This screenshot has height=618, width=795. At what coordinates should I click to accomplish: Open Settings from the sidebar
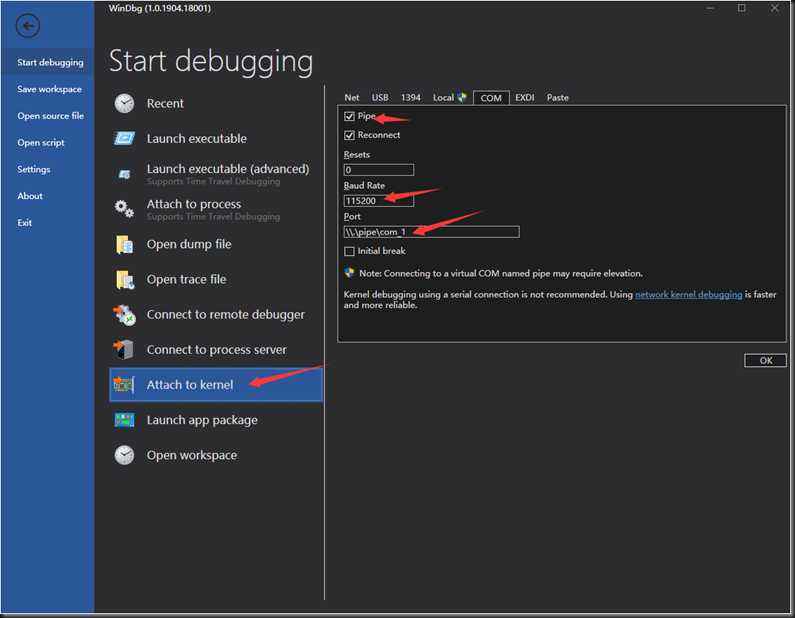pos(33,169)
